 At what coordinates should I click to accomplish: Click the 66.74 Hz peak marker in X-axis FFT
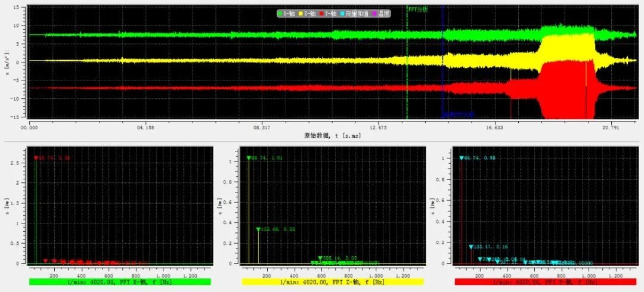(36, 158)
